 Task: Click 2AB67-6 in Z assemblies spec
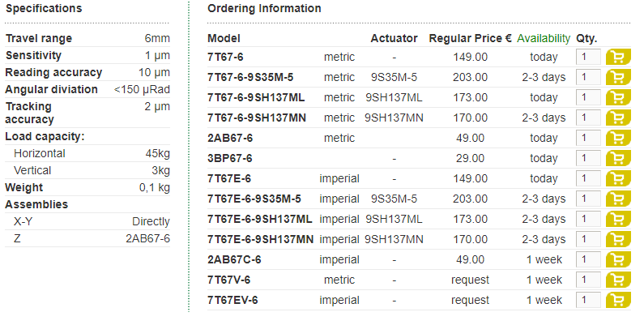148,238
